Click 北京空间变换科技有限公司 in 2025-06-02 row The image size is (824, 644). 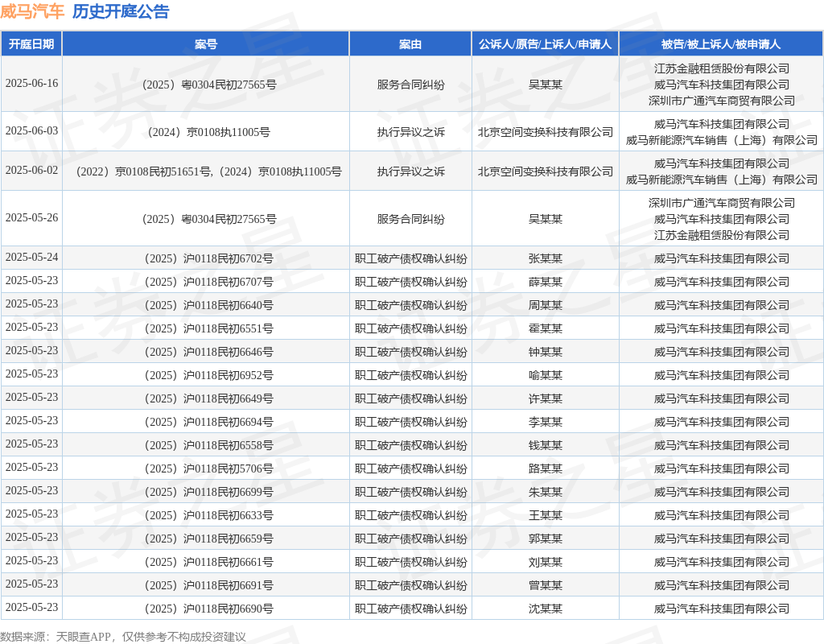click(x=546, y=171)
